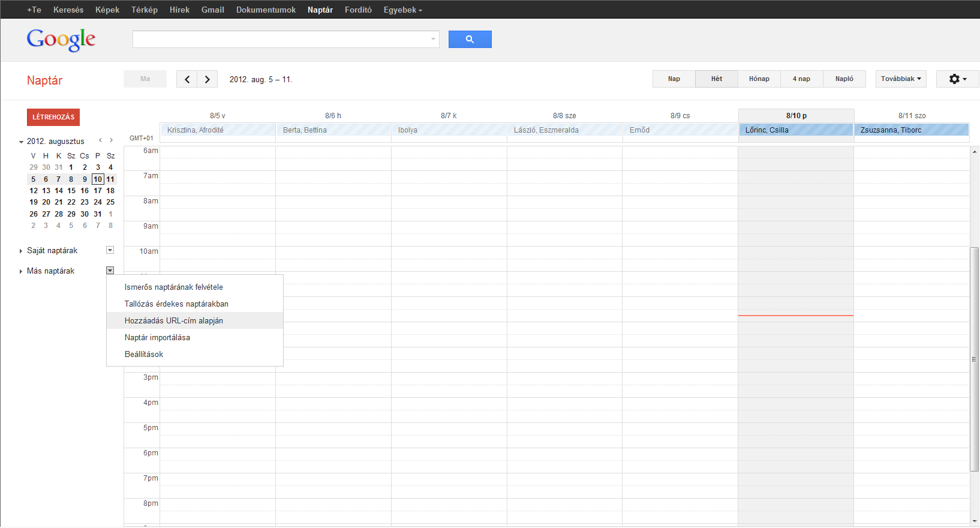This screenshot has width=980, height=528.
Task: Select day 21 in mini calendar
Action: pyautogui.click(x=59, y=202)
